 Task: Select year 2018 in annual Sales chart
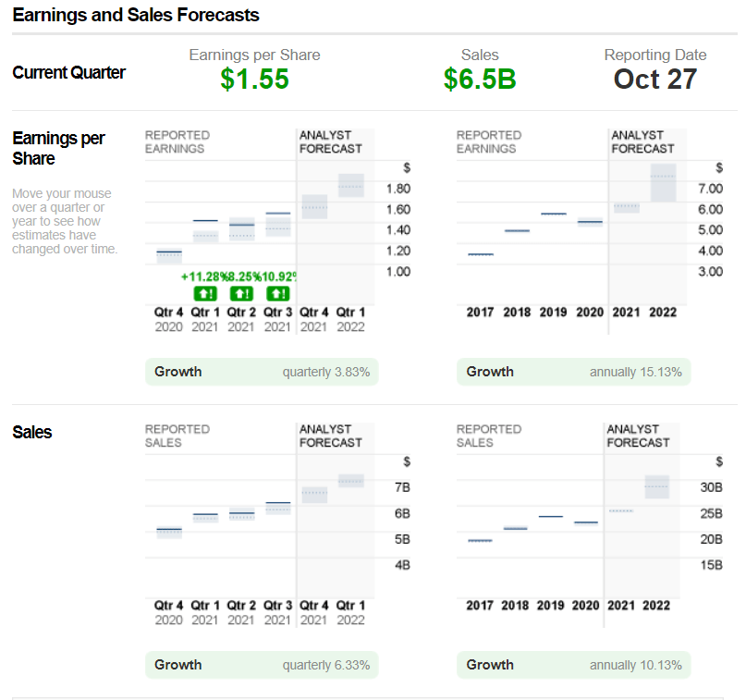click(516, 605)
